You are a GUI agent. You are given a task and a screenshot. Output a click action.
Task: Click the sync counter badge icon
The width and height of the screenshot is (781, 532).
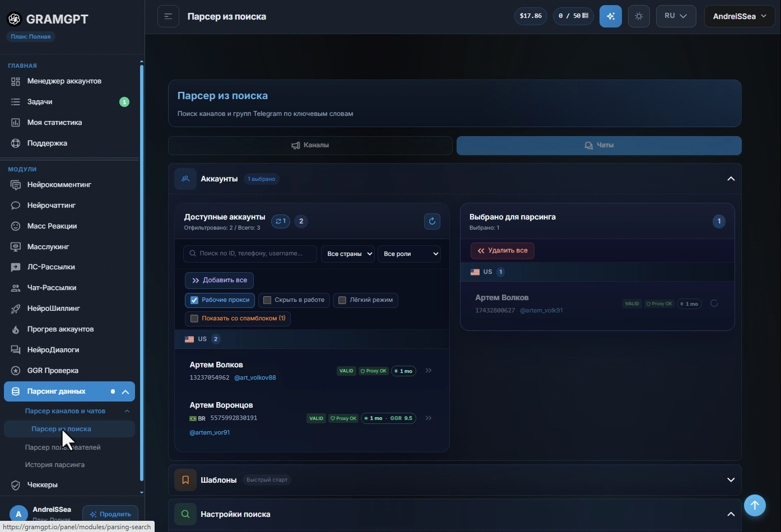[x=281, y=221]
